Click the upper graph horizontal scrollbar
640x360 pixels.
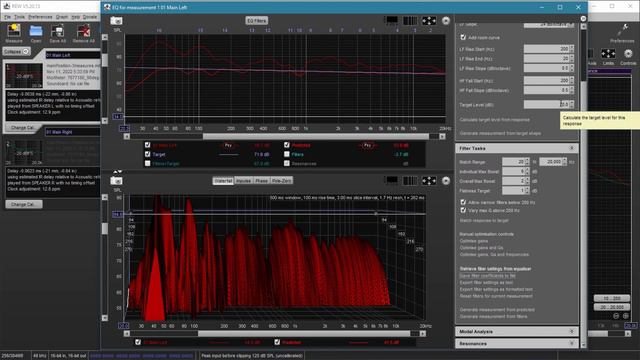(316, 136)
